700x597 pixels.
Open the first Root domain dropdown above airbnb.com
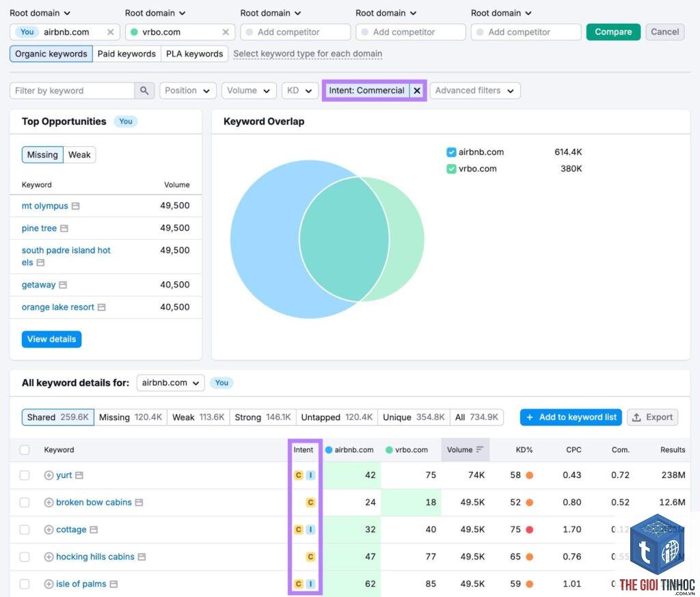pyautogui.click(x=40, y=14)
